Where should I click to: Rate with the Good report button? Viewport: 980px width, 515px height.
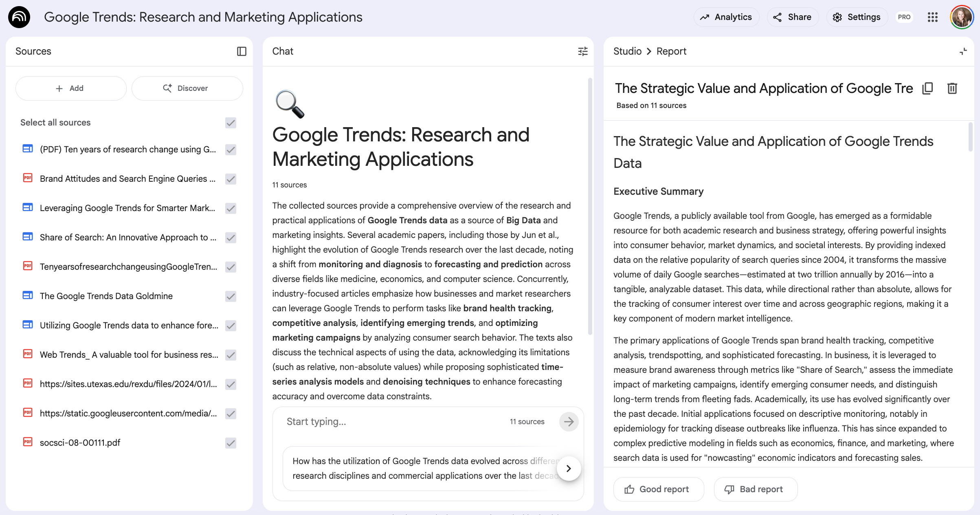point(658,489)
